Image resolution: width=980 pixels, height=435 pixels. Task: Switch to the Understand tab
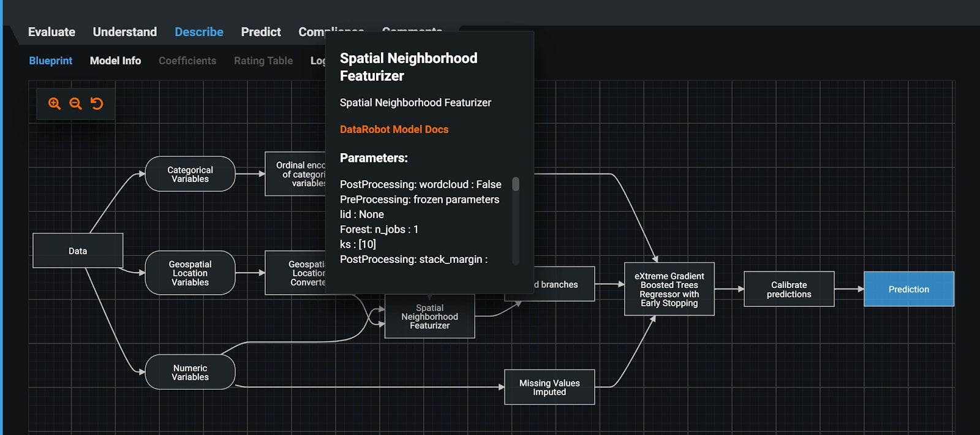125,32
